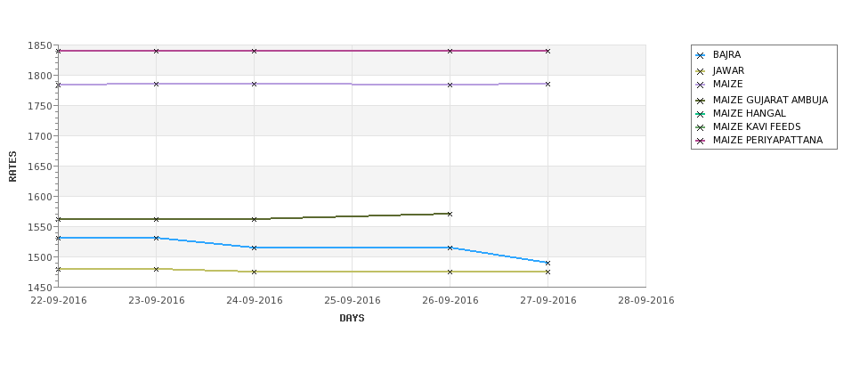This screenshot has width=868, height=382.
Task: Select the BAJRA legend label
Action: pos(726,55)
